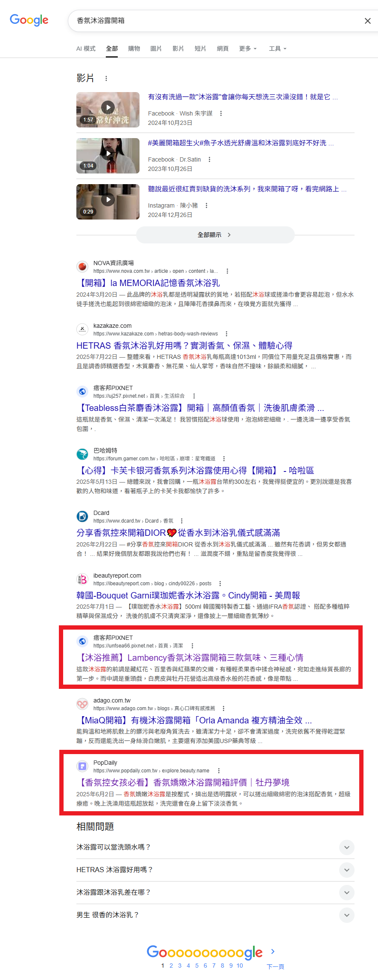Open options menu for kazakaze.com result
Viewport: 378px width, 980px height.
(227, 334)
